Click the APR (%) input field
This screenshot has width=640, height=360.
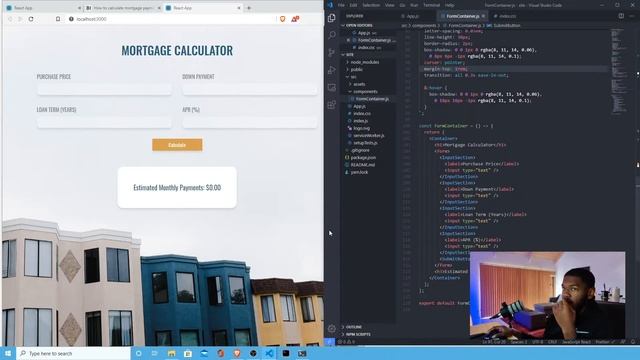(250, 122)
